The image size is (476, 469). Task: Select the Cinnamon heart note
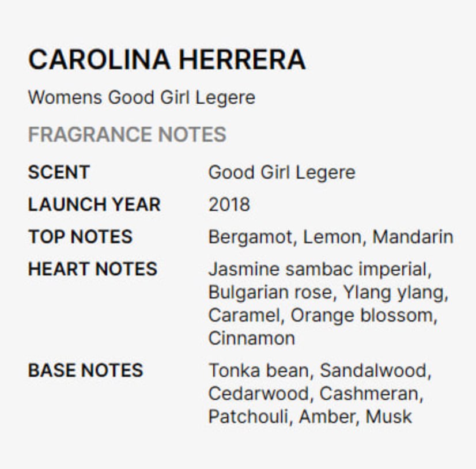coord(251,338)
